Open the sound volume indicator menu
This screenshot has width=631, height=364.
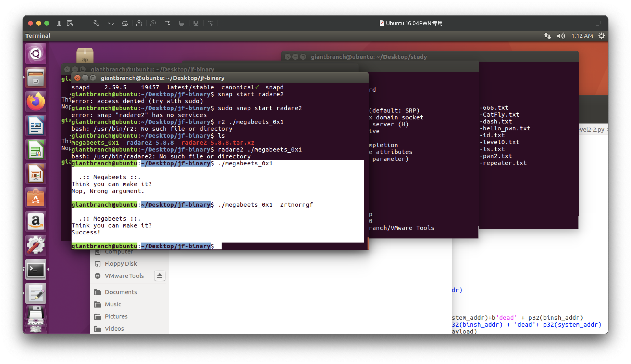click(x=561, y=36)
